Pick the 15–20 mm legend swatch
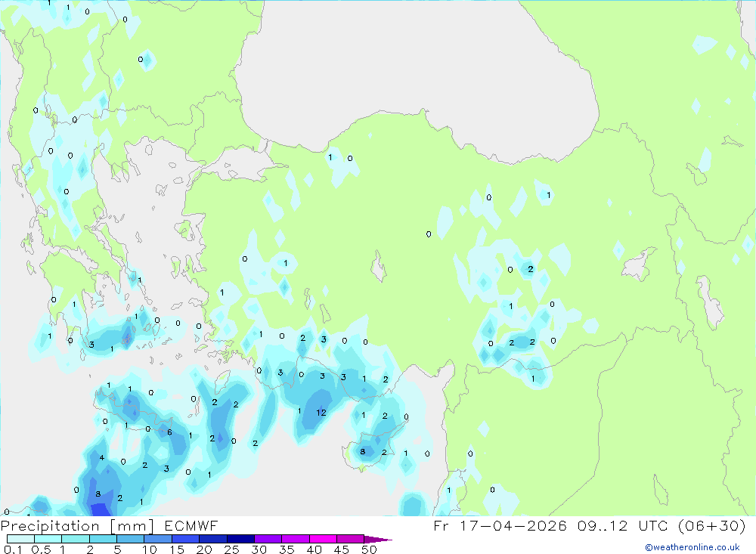Screen dimensions: 756x554 point(186,539)
